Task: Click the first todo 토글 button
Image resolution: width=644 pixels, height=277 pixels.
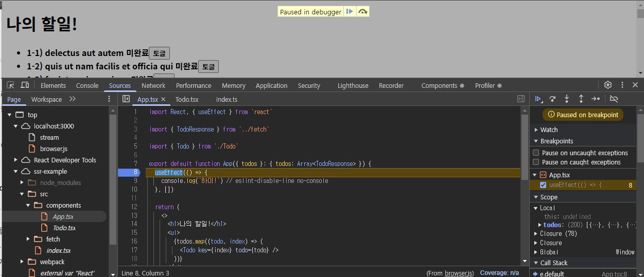Action: [159, 53]
